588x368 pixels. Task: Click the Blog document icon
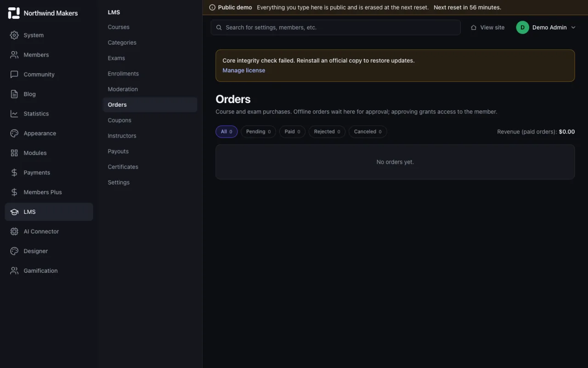point(14,94)
